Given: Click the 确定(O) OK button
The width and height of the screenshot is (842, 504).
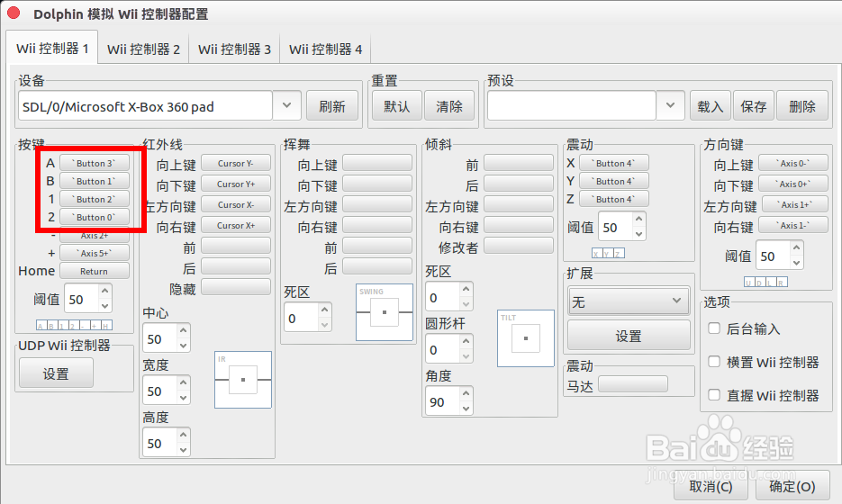Looking at the screenshot, I should [x=792, y=486].
